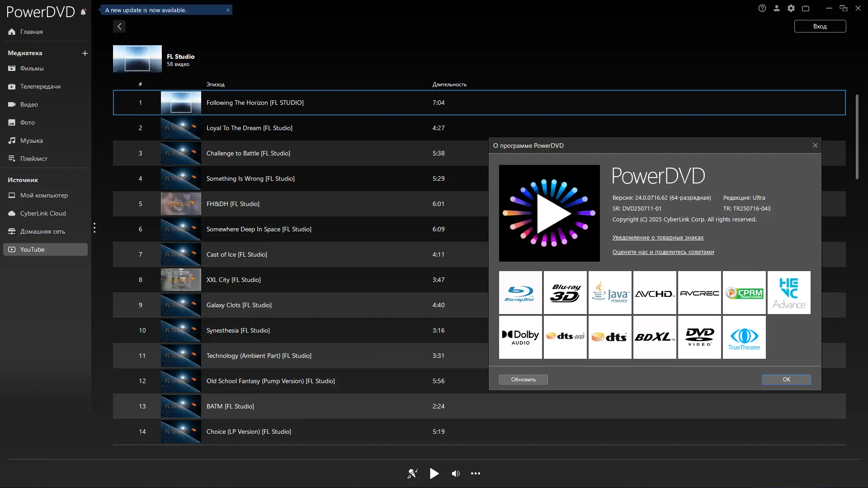Open the user account icon
868x488 pixels.
(777, 8)
